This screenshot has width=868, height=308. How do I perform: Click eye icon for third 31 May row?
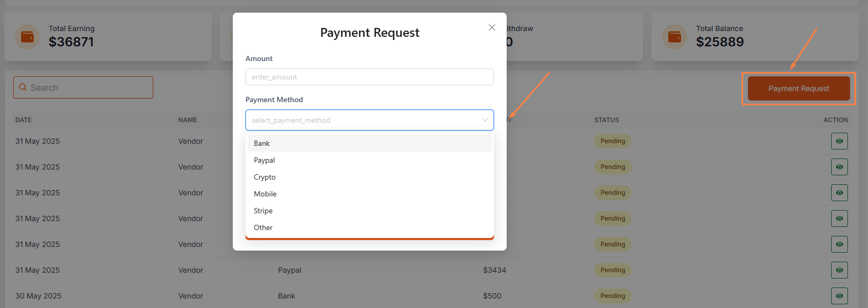tap(839, 193)
